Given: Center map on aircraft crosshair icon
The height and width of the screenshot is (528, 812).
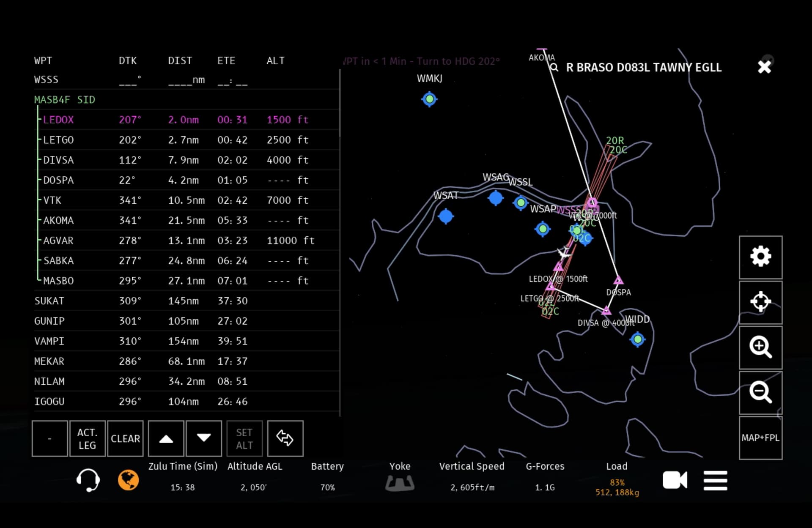Looking at the screenshot, I should 760,302.
